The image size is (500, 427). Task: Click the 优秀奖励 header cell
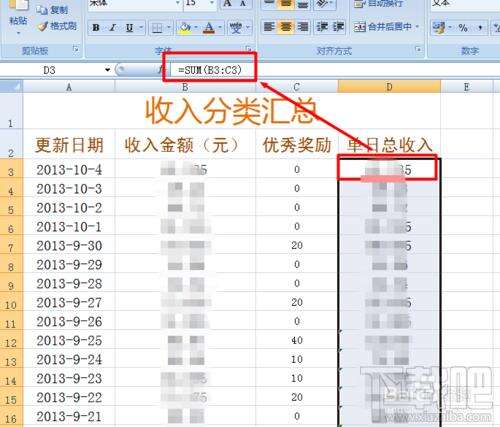(297, 145)
